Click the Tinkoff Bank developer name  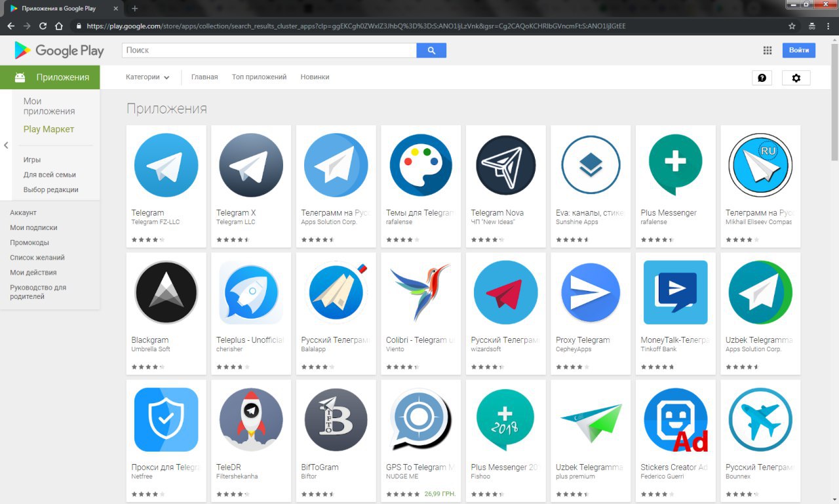tap(658, 349)
